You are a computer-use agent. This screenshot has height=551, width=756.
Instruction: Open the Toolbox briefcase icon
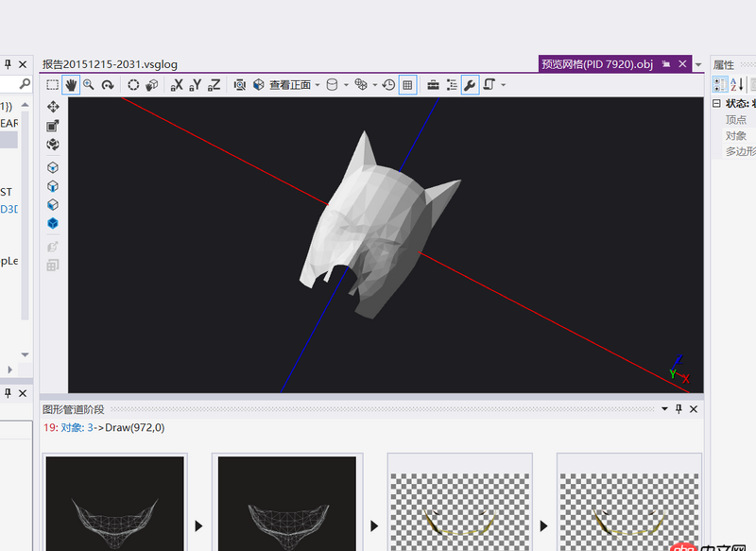click(433, 85)
